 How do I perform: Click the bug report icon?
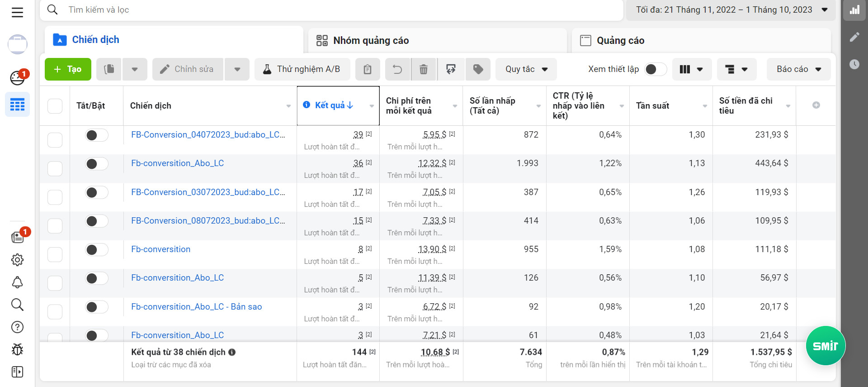pyautogui.click(x=17, y=349)
